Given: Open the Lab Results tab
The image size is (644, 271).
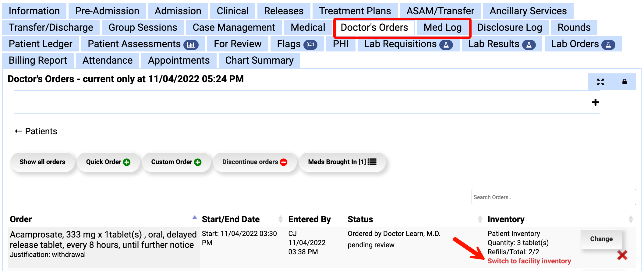Looking at the screenshot, I should (x=501, y=44).
